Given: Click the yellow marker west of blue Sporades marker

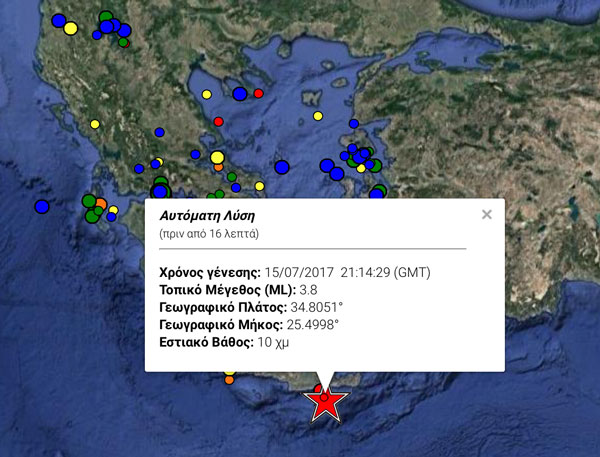Looking at the screenshot, I should (x=207, y=94).
